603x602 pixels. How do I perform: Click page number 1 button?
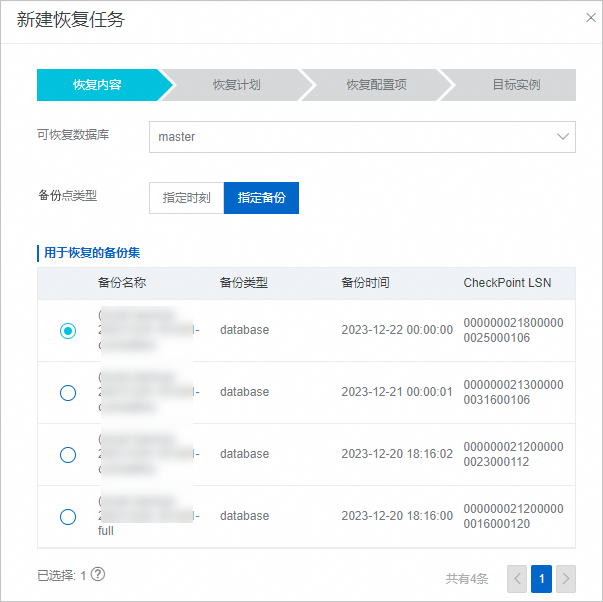click(541, 578)
